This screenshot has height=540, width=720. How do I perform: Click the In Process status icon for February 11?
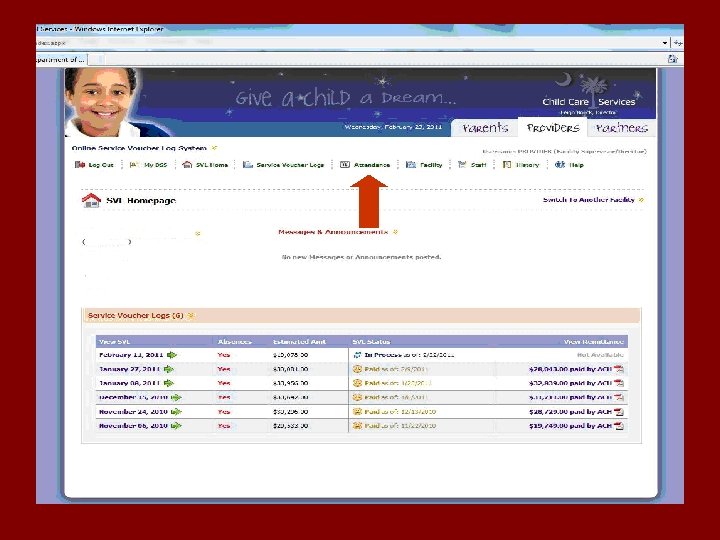pos(357,355)
